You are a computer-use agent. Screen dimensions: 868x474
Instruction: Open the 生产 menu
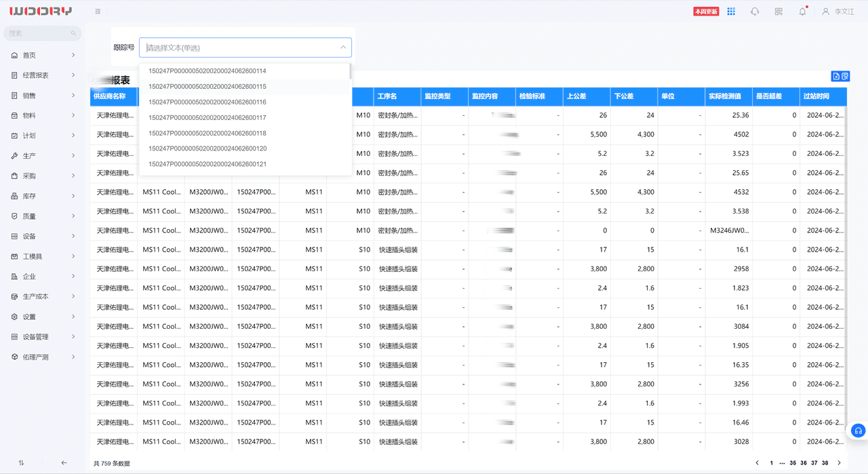click(43, 156)
